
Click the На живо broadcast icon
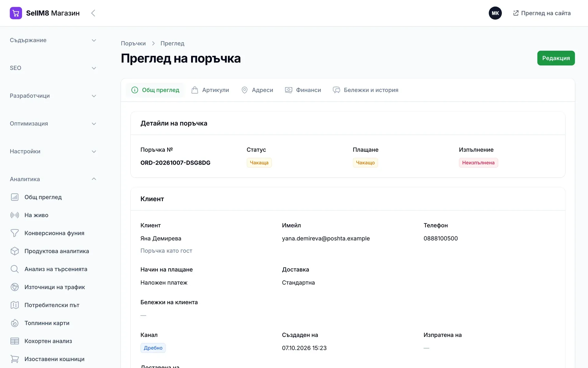[15, 215]
